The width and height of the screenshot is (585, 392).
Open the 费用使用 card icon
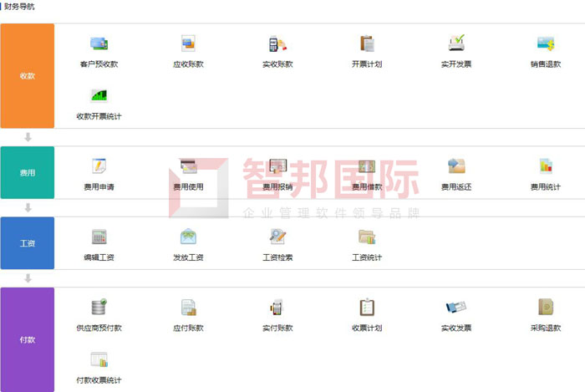pyautogui.click(x=188, y=166)
